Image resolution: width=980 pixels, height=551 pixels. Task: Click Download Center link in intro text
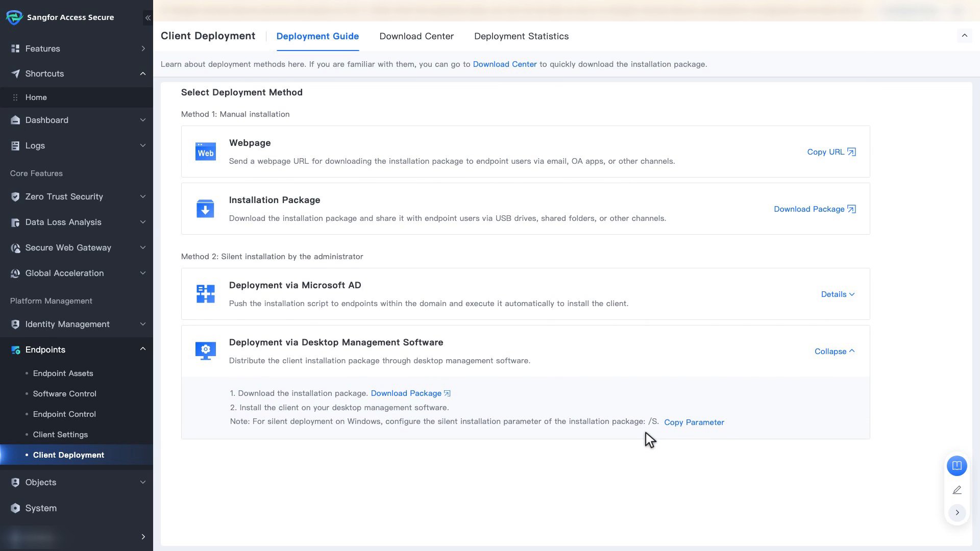click(x=505, y=64)
